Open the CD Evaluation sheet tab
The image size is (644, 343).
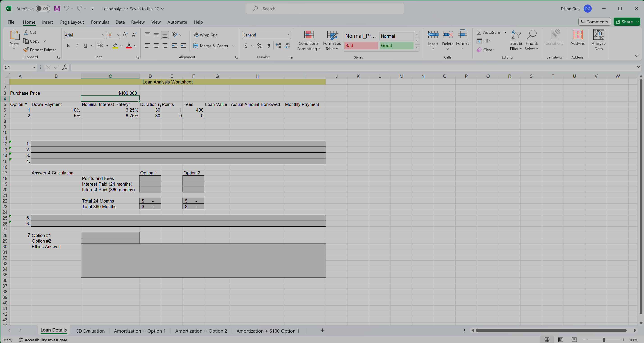90,331
